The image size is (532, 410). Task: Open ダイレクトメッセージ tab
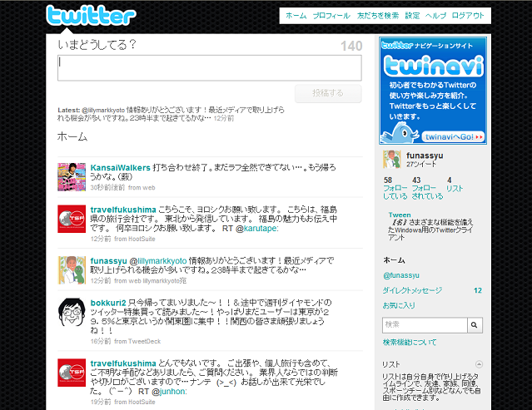413,290
